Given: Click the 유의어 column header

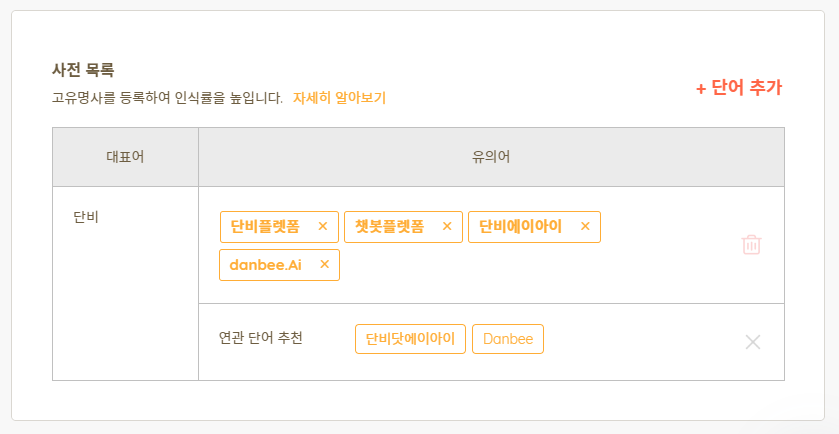Looking at the screenshot, I should (491, 157).
